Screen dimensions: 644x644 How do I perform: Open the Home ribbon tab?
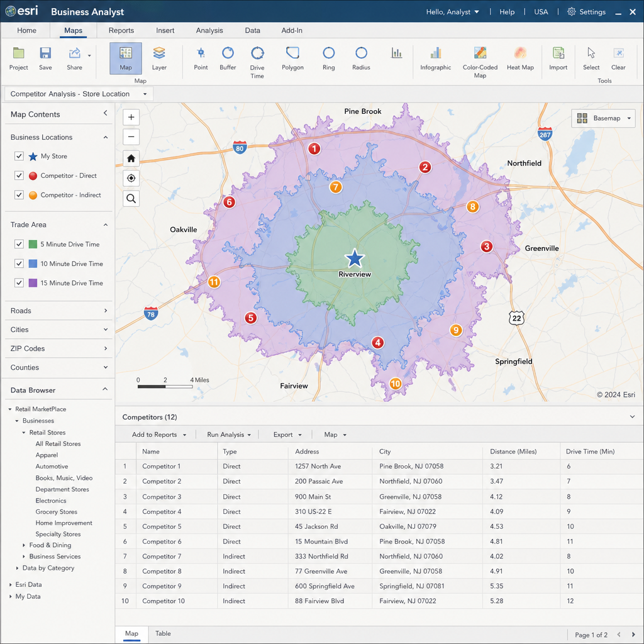pos(26,30)
